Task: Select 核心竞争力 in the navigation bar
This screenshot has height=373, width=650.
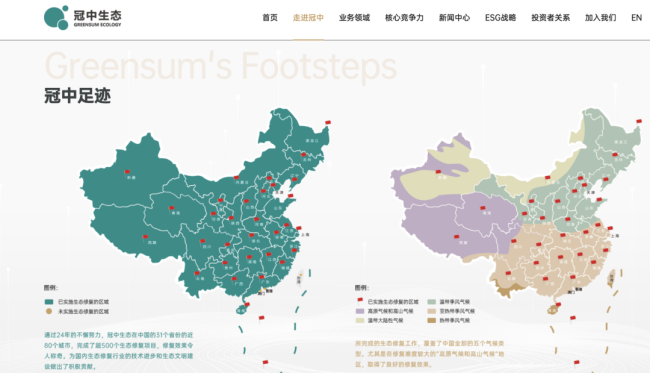Action: pos(404,18)
